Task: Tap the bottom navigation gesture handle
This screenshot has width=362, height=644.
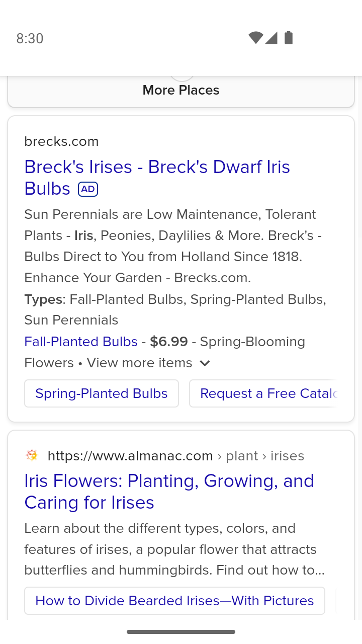Action: click(181, 632)
